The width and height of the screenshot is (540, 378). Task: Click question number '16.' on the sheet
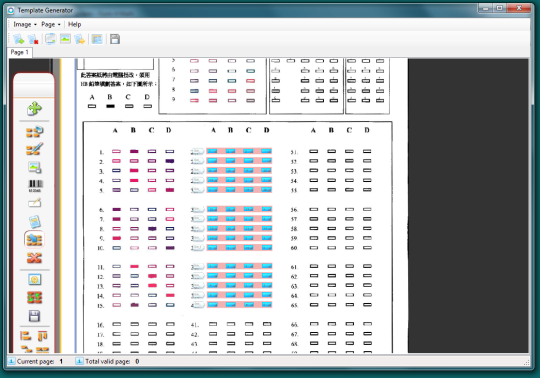(x=101, y=325)
